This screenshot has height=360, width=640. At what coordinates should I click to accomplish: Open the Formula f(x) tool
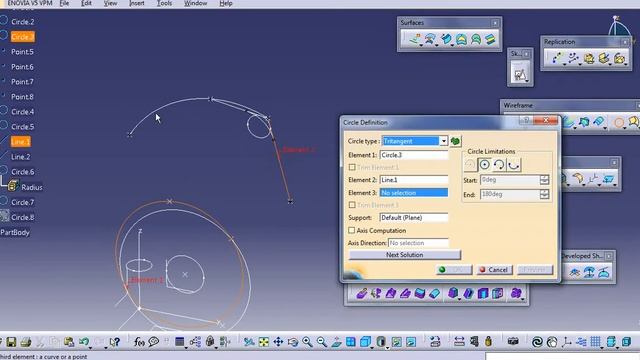coord(139,342)
